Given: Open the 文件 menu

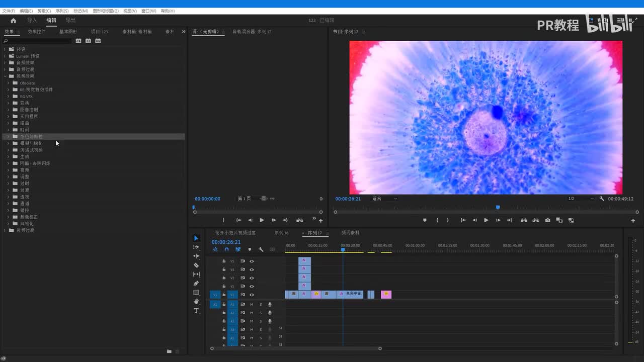Looking at the screenshot, I should (9, 11).
